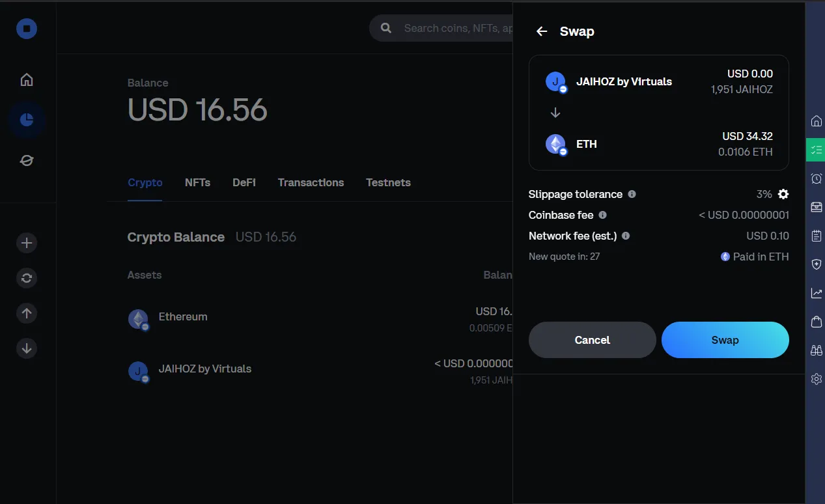Click the USD 16.56 balance heading
This screenshot has width=825, height=504.
point(197,109)
